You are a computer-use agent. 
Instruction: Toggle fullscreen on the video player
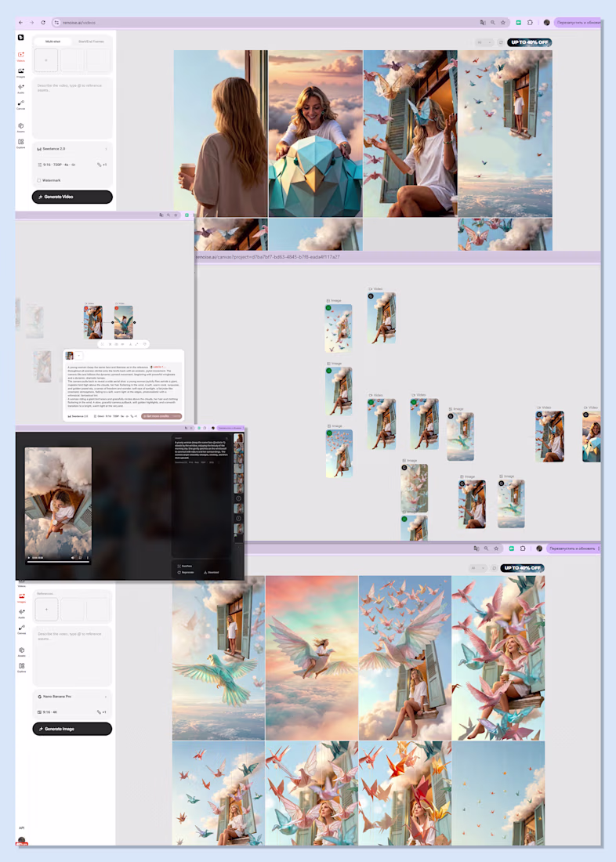pos(80,557)
